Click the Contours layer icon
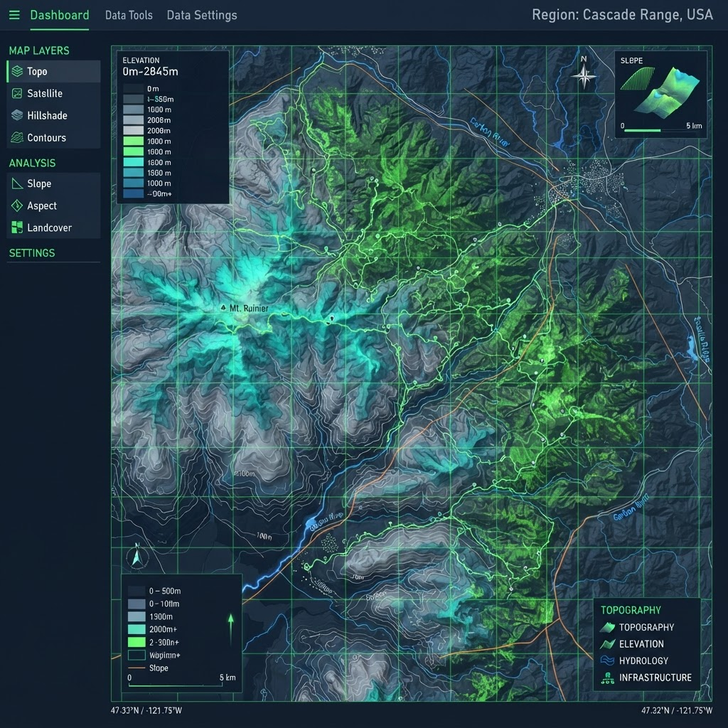Screen dimensions: 728x728 17,137
